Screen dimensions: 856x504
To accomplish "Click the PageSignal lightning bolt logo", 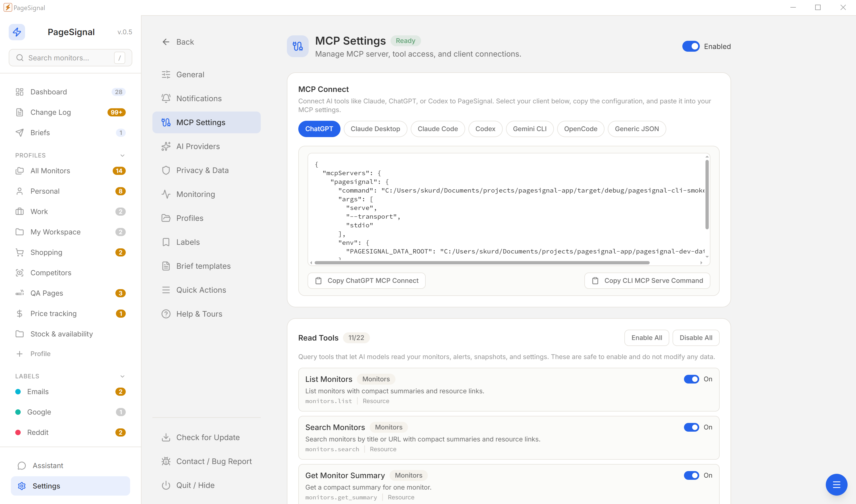I will [17, 32].
